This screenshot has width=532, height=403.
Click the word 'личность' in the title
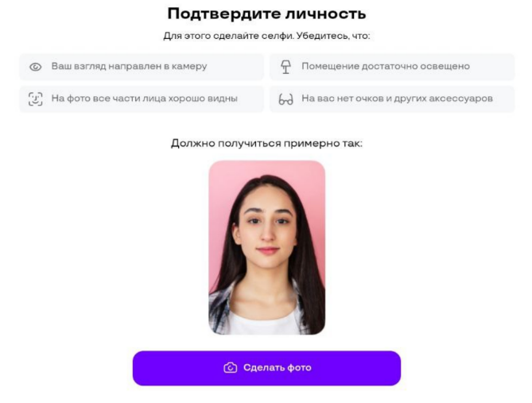click(x=325, y=14)
